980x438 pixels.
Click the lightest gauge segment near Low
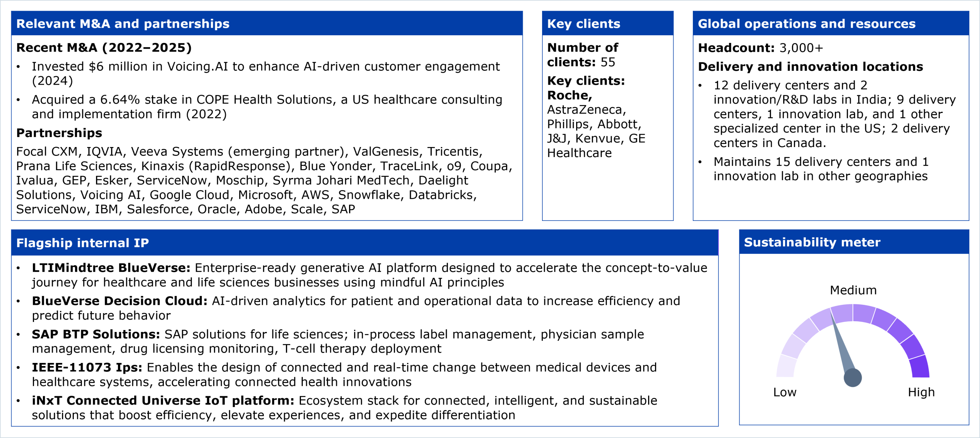point(786,366)
